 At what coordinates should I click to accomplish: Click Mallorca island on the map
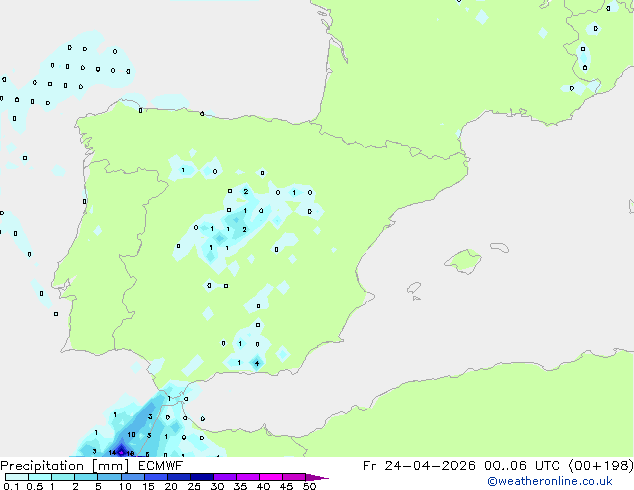tap(463, 261)
